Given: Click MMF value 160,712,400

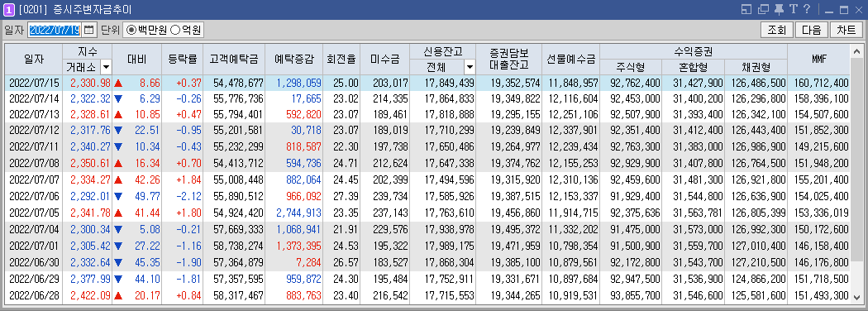Looking at the screenshot, I should [821, 84].
